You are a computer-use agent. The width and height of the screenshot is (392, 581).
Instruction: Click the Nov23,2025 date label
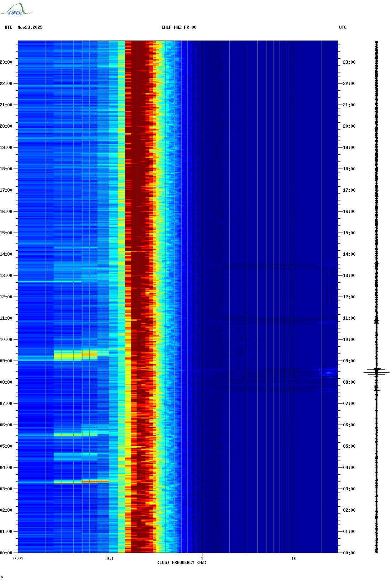click(x=30, y=27)
